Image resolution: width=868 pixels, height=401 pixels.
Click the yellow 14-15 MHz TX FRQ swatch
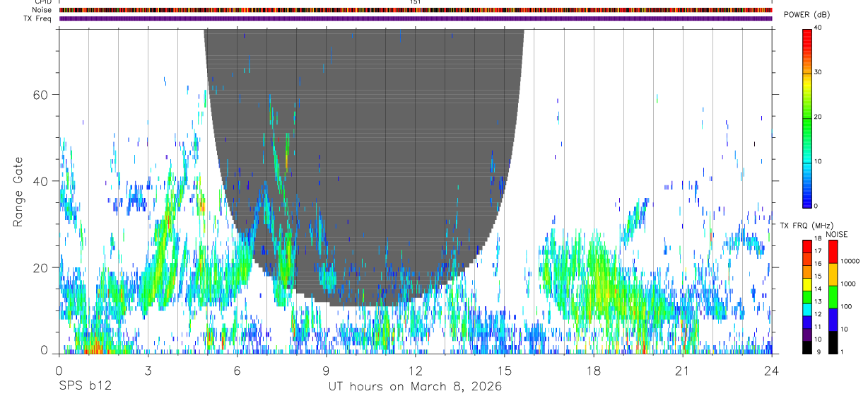[807, 284]
